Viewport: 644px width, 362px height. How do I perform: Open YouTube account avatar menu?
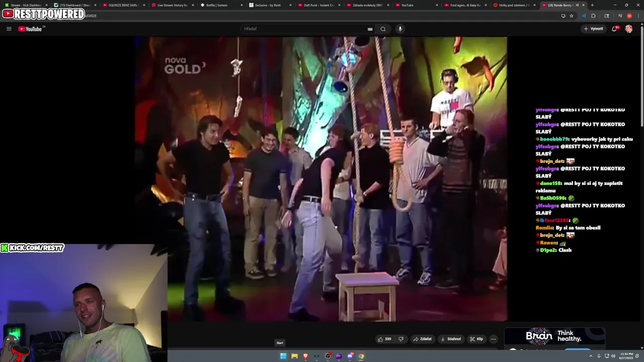(x=628, y=29)
